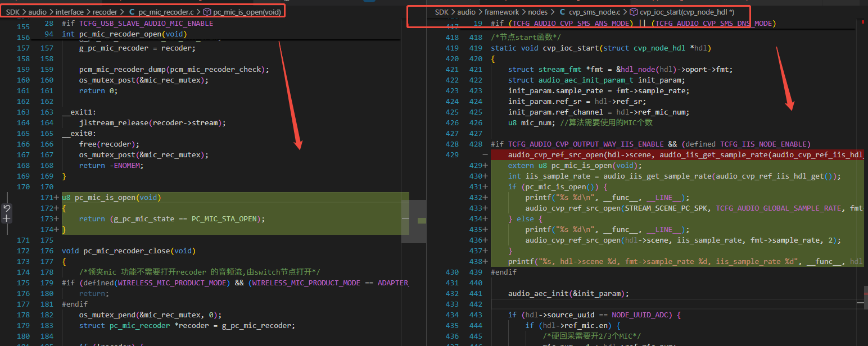Click the line starting 'int iis_sample_rate ='
This screenshot has height=346, width=868.
point(675,176)
